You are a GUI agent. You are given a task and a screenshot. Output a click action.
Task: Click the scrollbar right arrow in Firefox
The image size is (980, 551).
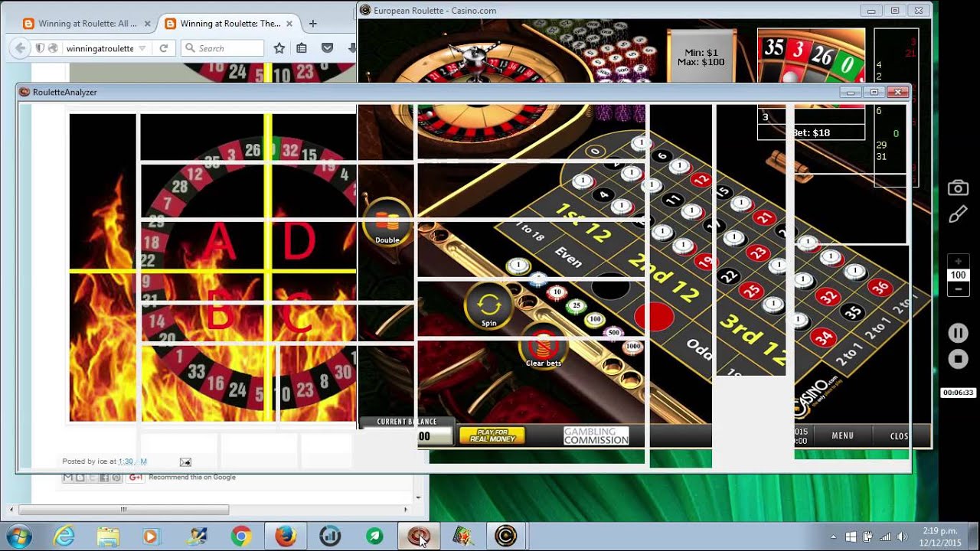[406, 510]
